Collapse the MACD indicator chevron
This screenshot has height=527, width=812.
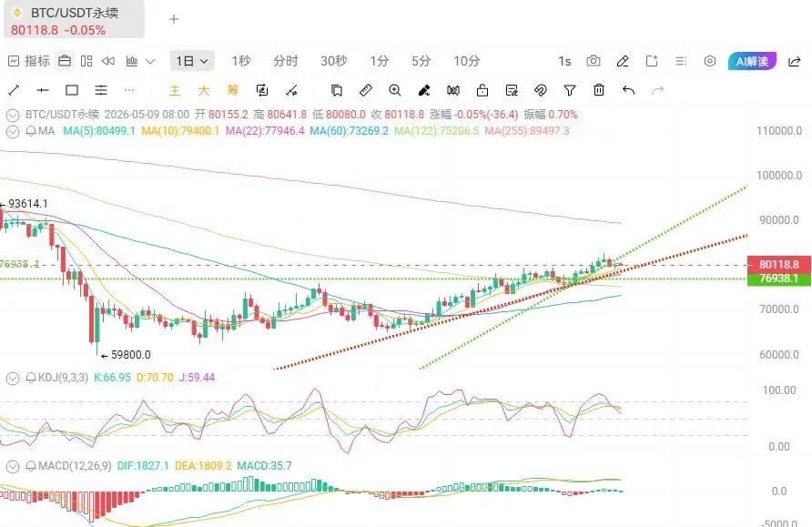point(13,467)
